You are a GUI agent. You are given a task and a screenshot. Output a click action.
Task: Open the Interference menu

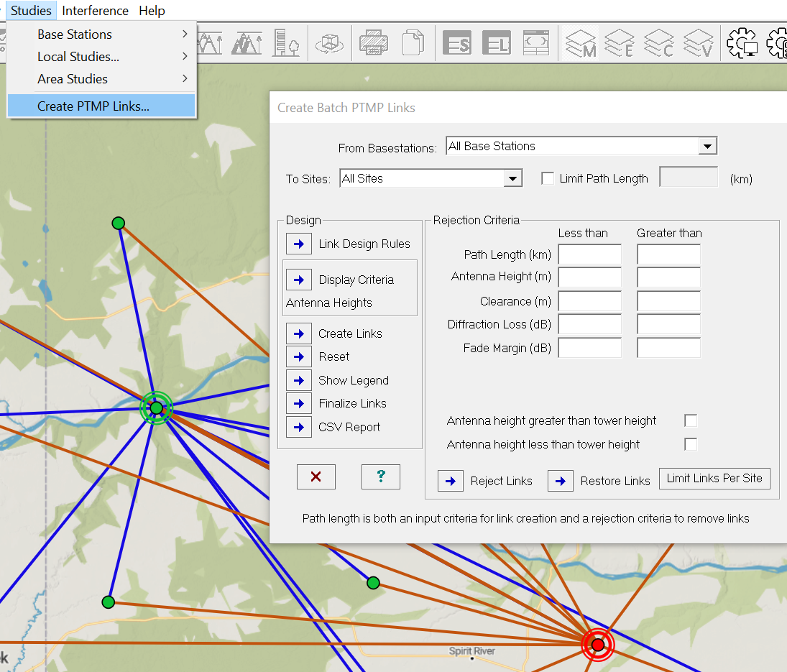coord(95,11)
